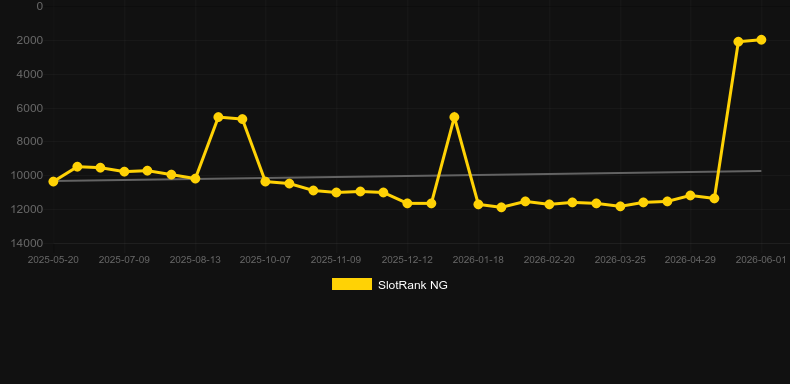This screenshot has width=790, height=384.
Task: Select the data point above 2026-01-18
Action: click(479, 205)
